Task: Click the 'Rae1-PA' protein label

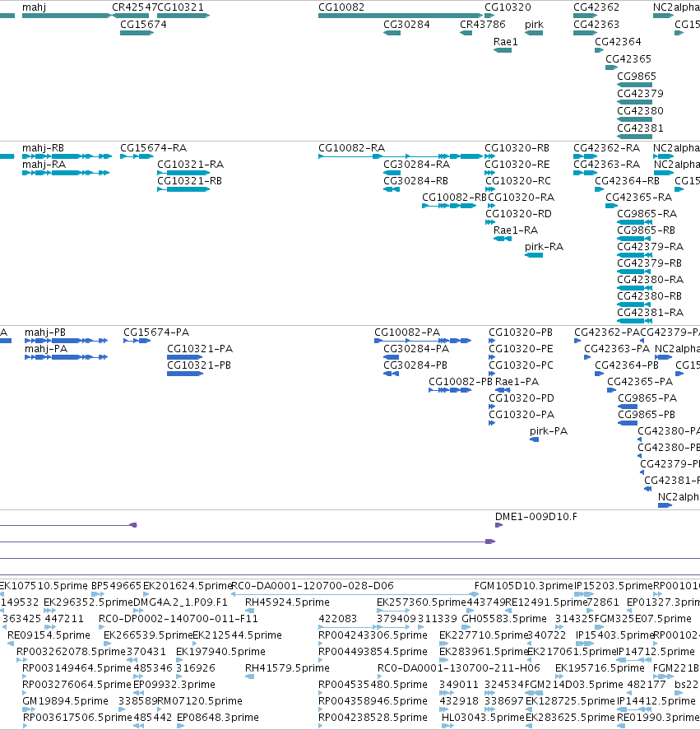Action: point(517,381)
